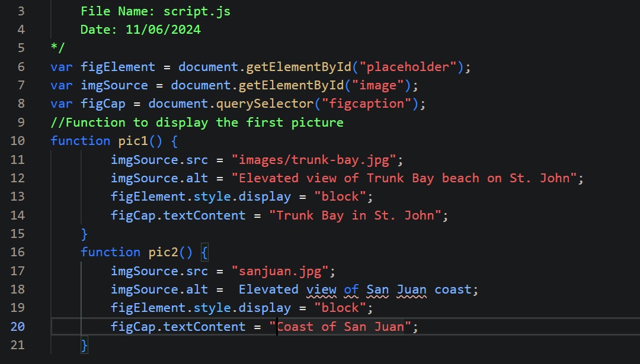This screenshot has height=364, width=640.
Task: Click the figElement variable name on line 6
Action: coord(118,67)
